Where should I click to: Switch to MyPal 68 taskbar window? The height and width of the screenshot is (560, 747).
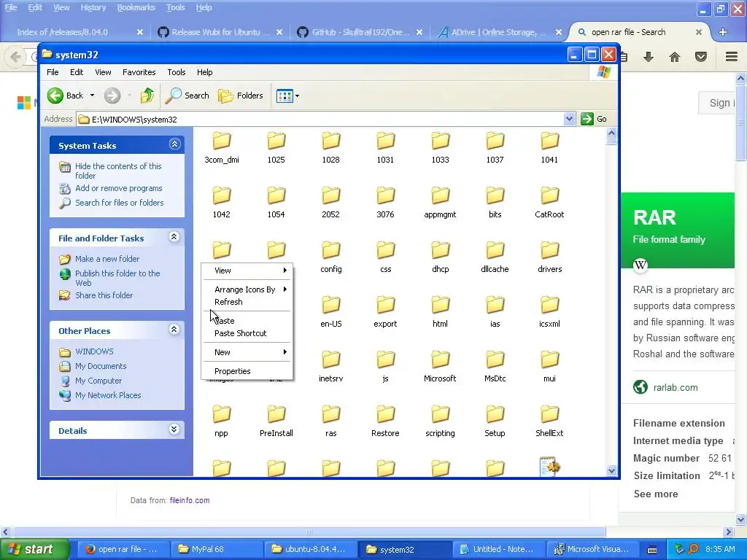coord(216,549)
